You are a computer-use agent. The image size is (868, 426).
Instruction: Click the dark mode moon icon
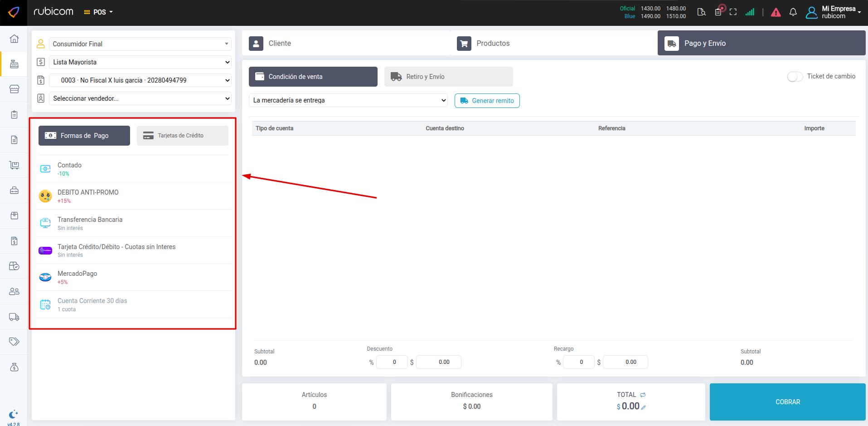click(14, 414)
